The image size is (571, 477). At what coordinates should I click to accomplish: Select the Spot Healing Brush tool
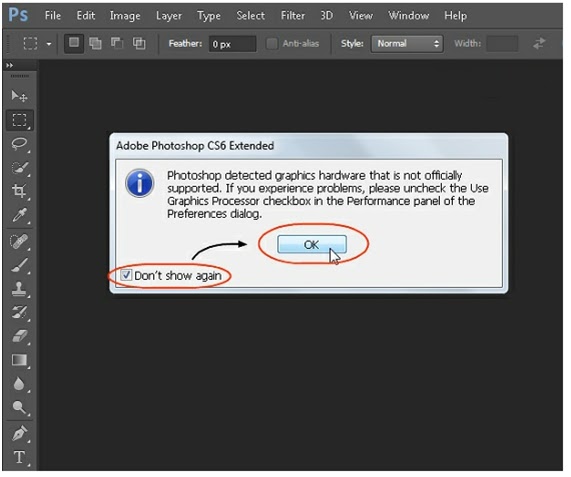[19, 242]
